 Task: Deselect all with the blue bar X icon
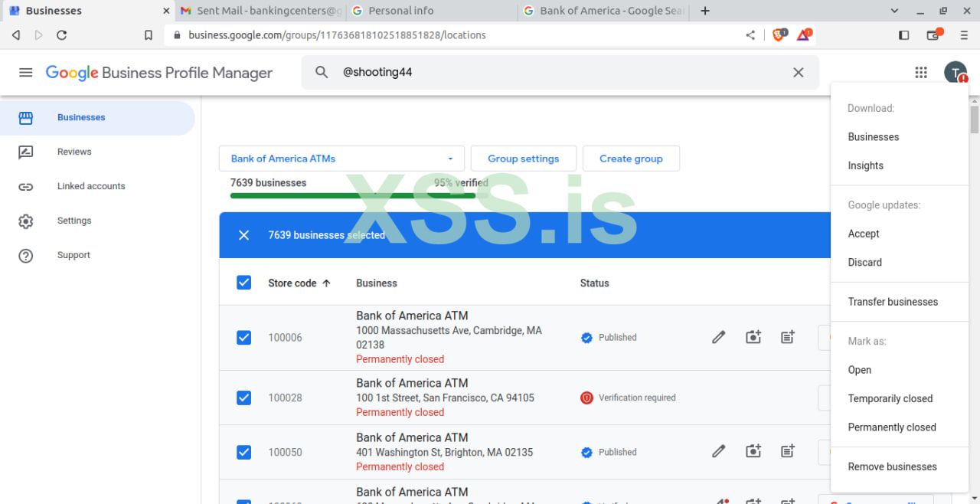243,235
